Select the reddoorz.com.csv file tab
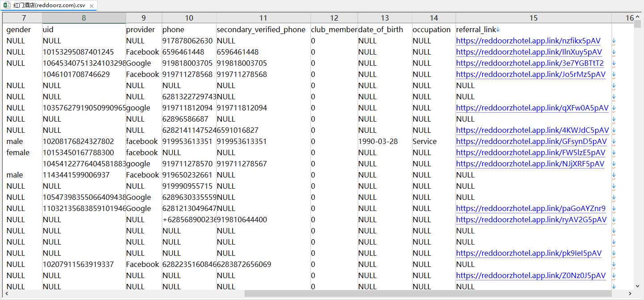This screenshot has height=300, width=644. (49, 6)
